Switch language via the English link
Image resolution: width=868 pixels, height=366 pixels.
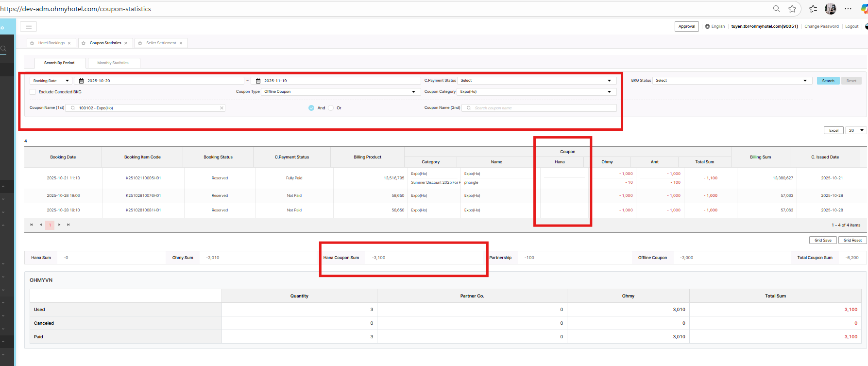coord(718,26)
